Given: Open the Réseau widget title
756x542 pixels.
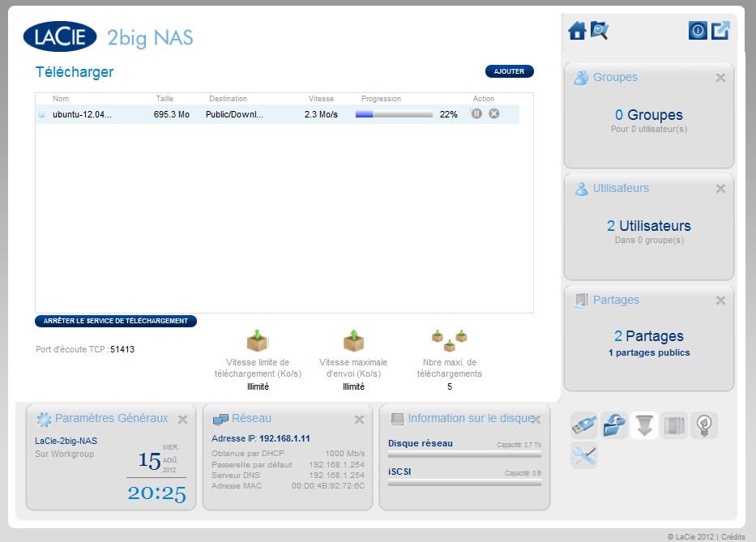Looking at the screenshot, I should (252, 418).
